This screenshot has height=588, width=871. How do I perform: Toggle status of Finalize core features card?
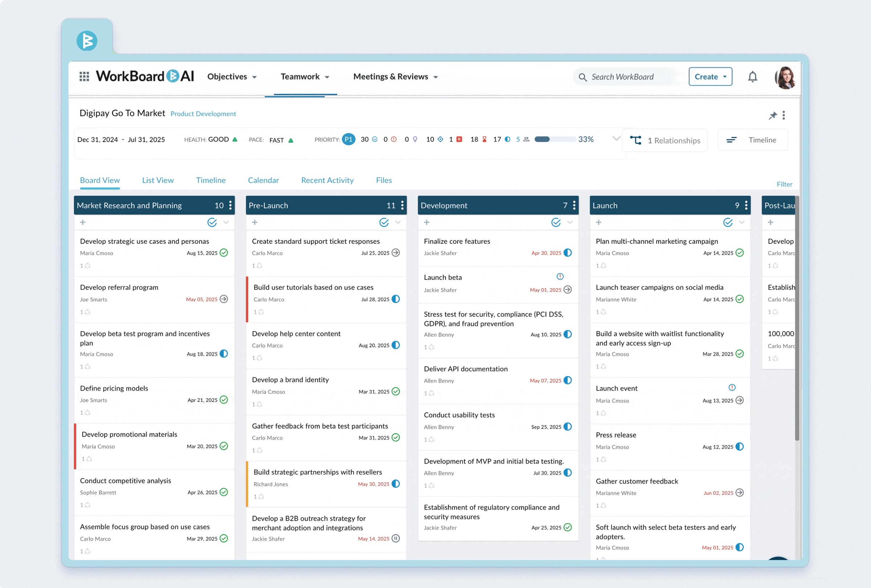pos(568,253)
